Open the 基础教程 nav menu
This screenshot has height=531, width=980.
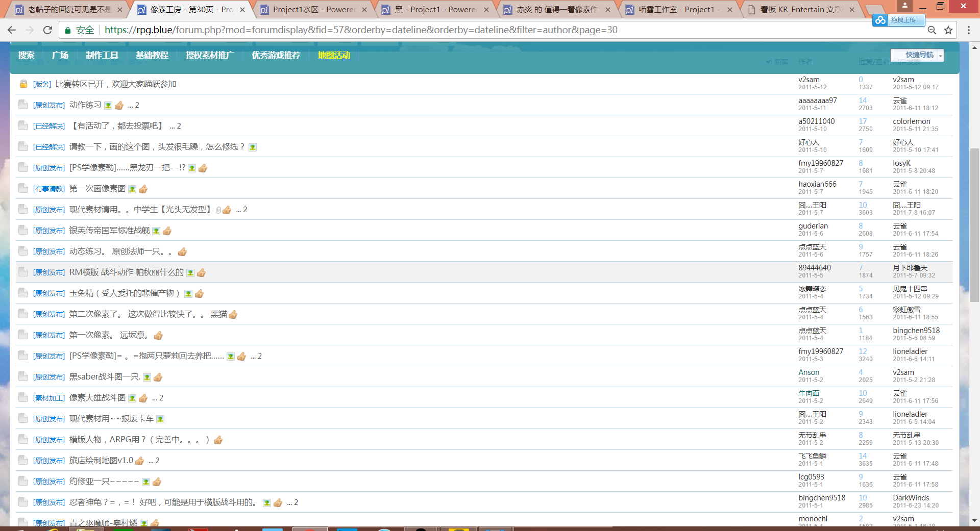(x=152, y=55)
